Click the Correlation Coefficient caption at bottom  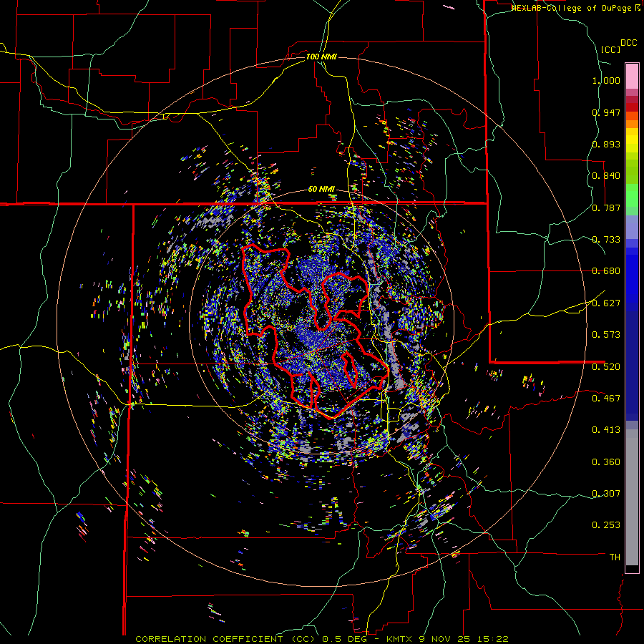click(322, 639)
